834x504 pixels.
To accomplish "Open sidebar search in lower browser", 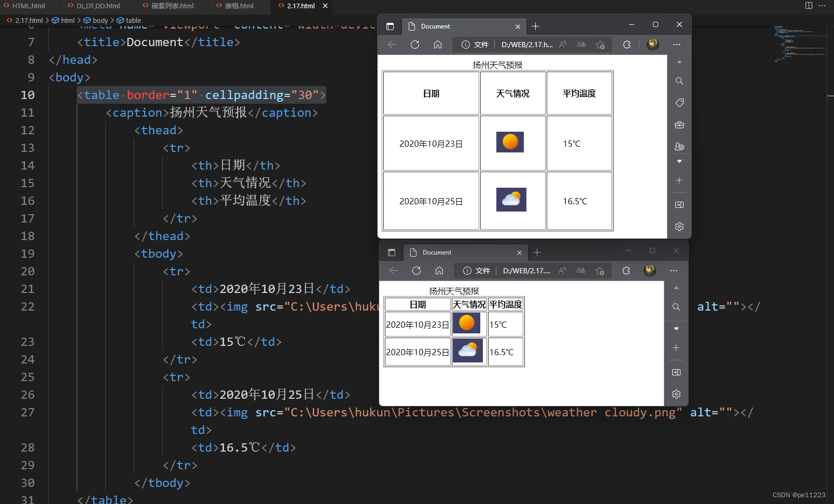I will pyautogui.click(x=676, y=307).
